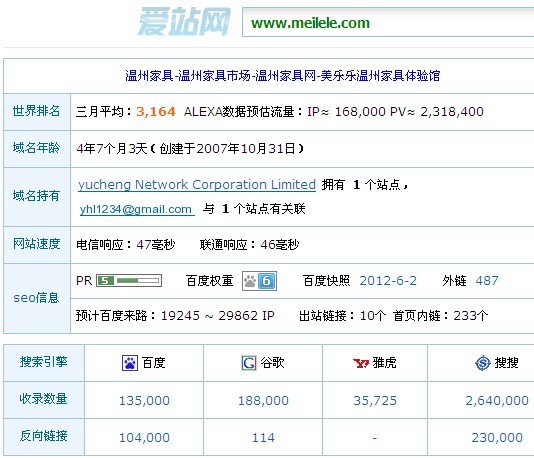Open Baidu indexed count 135,000
The height and width of the screenshot is (458, 534).
144,400
